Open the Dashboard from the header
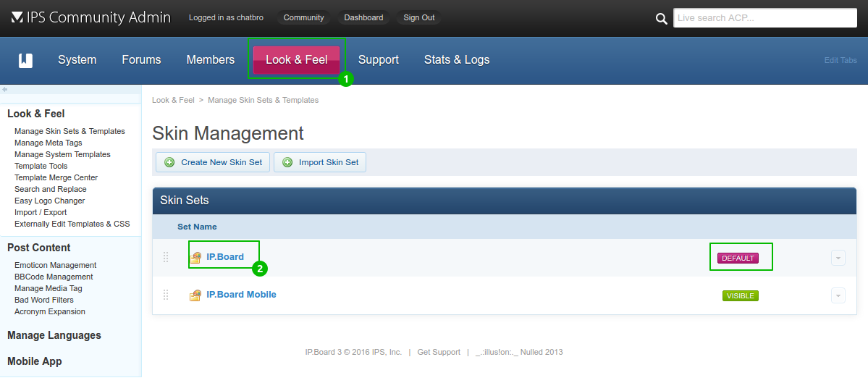This screenshot has width=868, height=391. (x=363, y=17)
